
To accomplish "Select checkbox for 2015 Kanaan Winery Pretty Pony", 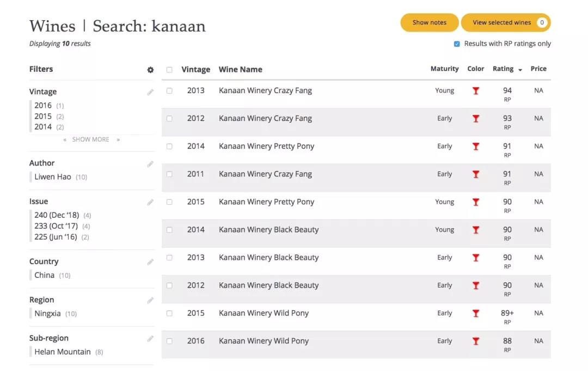I will pos(169,202).
